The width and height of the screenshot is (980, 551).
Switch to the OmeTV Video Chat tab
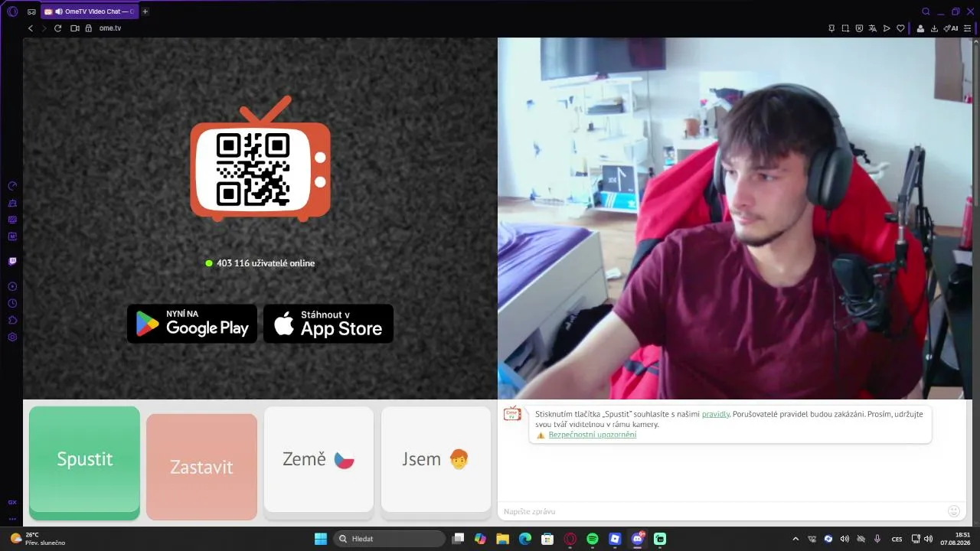90,11
